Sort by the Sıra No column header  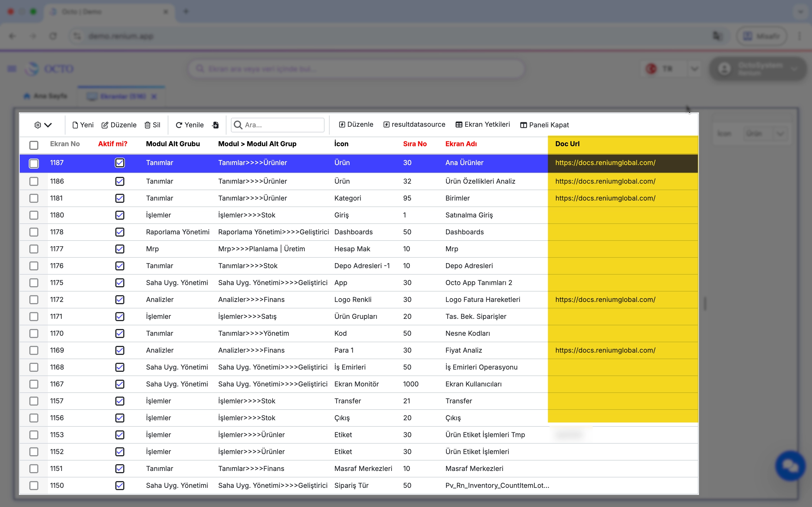click(415, 144)
